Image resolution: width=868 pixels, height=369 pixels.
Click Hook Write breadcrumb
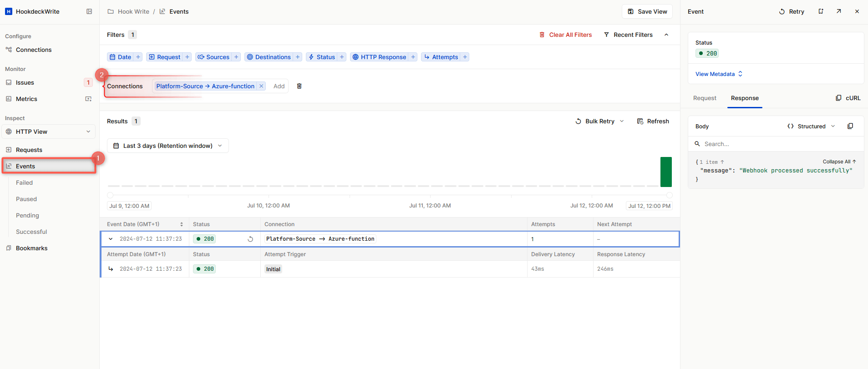click(x=133, y=11)
